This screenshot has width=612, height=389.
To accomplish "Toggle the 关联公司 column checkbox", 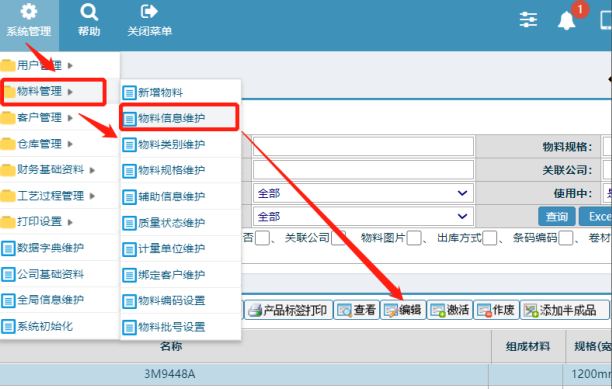I will click(x=338, y=238).
